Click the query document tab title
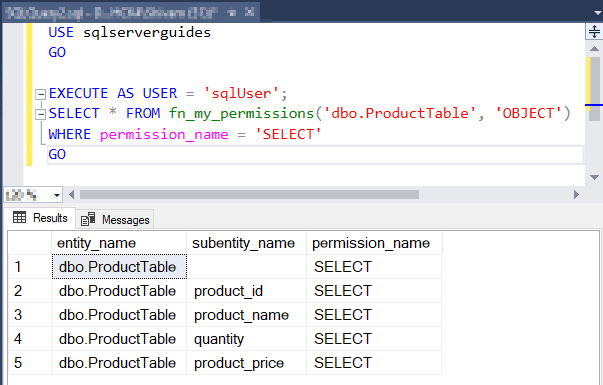This screenshot has width=603, height=385. click(112, 13)
